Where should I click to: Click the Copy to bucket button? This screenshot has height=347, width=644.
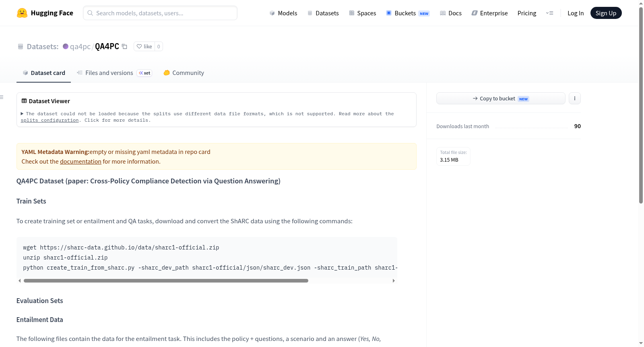[x=501, y=98]
